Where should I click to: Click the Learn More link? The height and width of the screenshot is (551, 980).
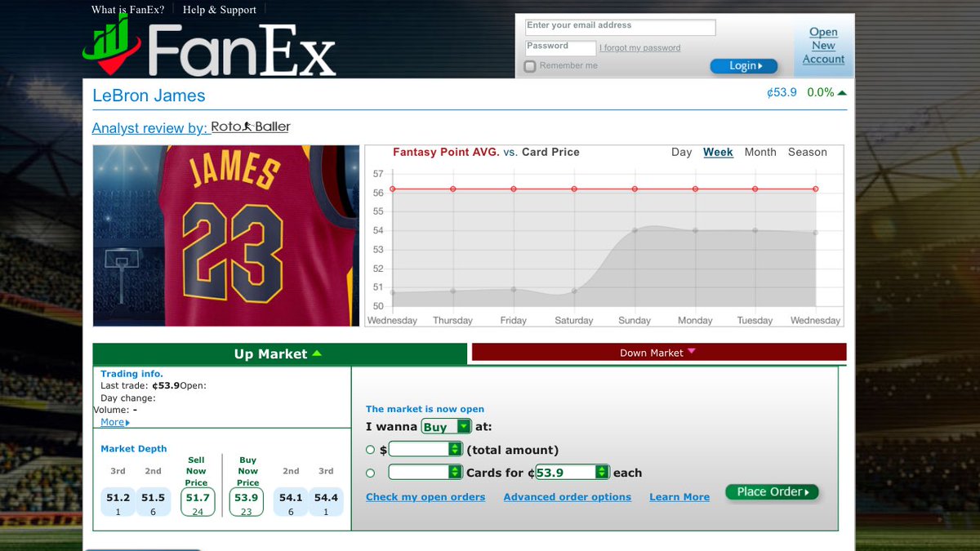(679, 497)
